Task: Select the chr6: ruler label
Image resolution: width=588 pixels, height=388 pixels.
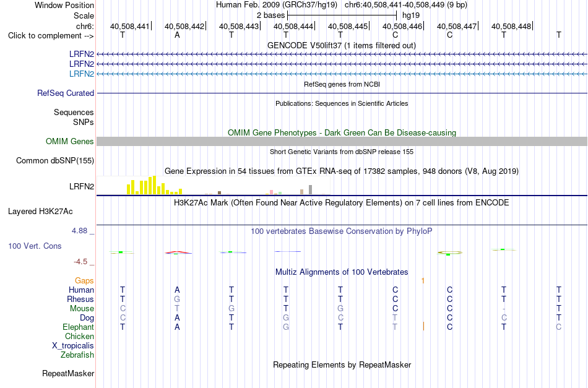Action: coord(85,26)
